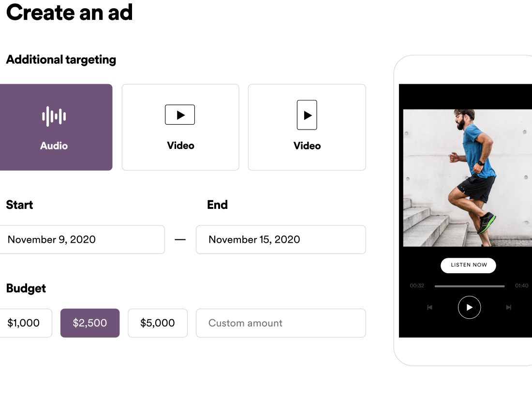This screenshot has height=399, width=532.
Task: Click the runner ad cover image
Action: pos(467,178)
